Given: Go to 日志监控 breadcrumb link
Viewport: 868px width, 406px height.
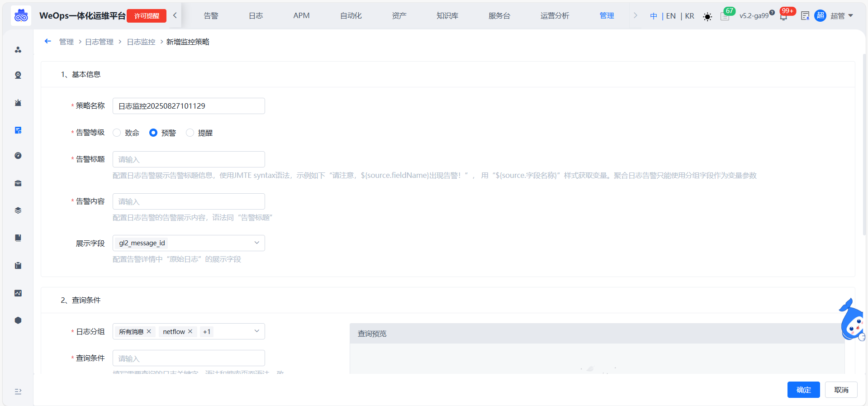Looking at the screenshot, I should coord(141,42).
